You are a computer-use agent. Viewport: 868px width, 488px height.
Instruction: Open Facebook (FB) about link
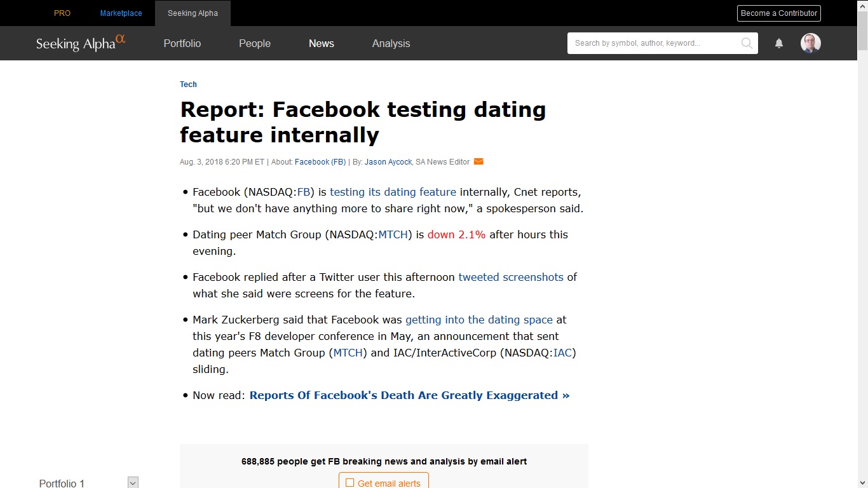pos(320,162)
